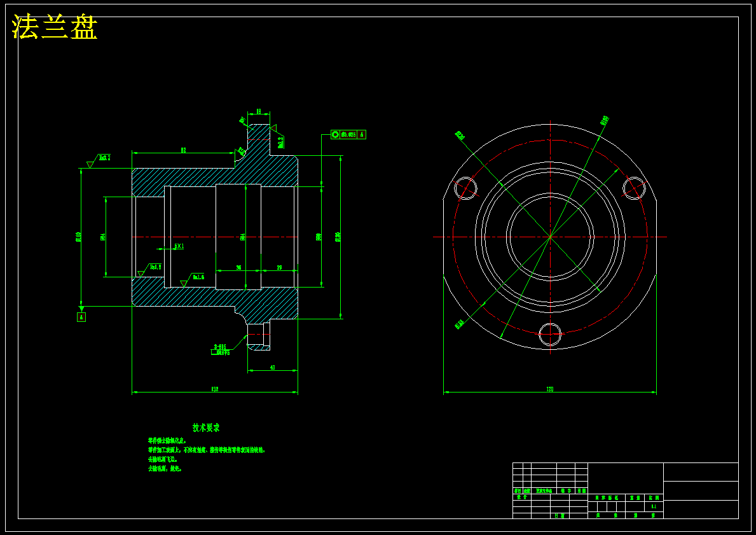Pick the 40 flange length dimension
Screen dimensions: 756x535
click(272, 368)
